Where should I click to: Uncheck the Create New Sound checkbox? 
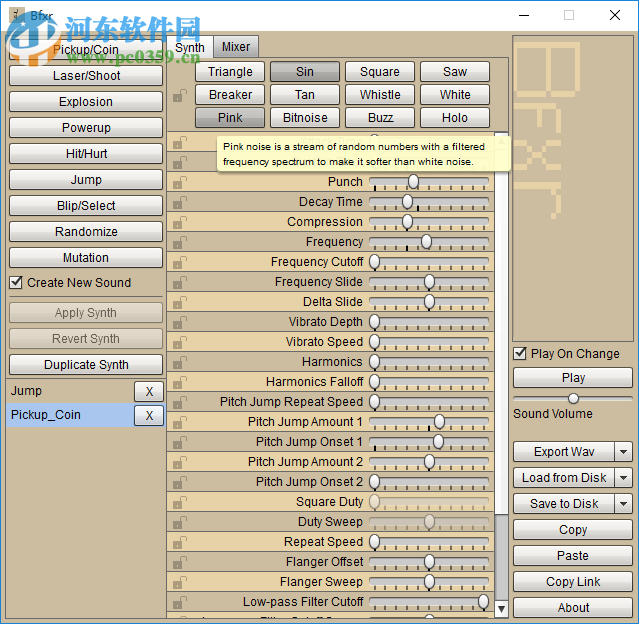coord(16,282)
